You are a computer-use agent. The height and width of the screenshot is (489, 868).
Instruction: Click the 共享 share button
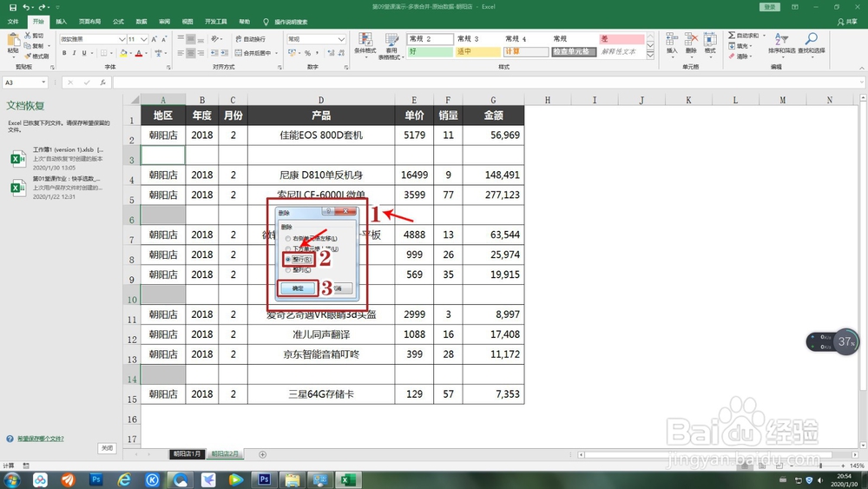pos(847,22)
